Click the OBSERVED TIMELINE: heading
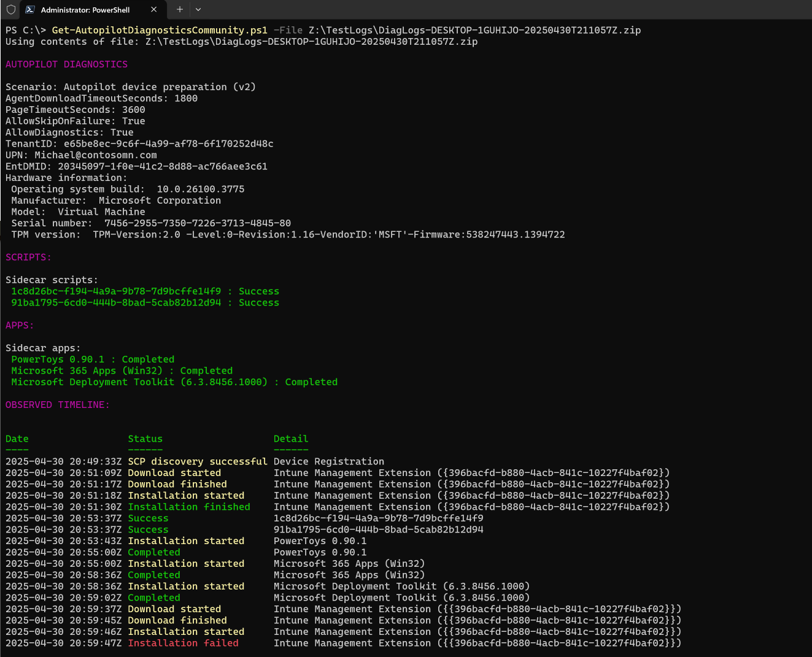 point(57,405)
